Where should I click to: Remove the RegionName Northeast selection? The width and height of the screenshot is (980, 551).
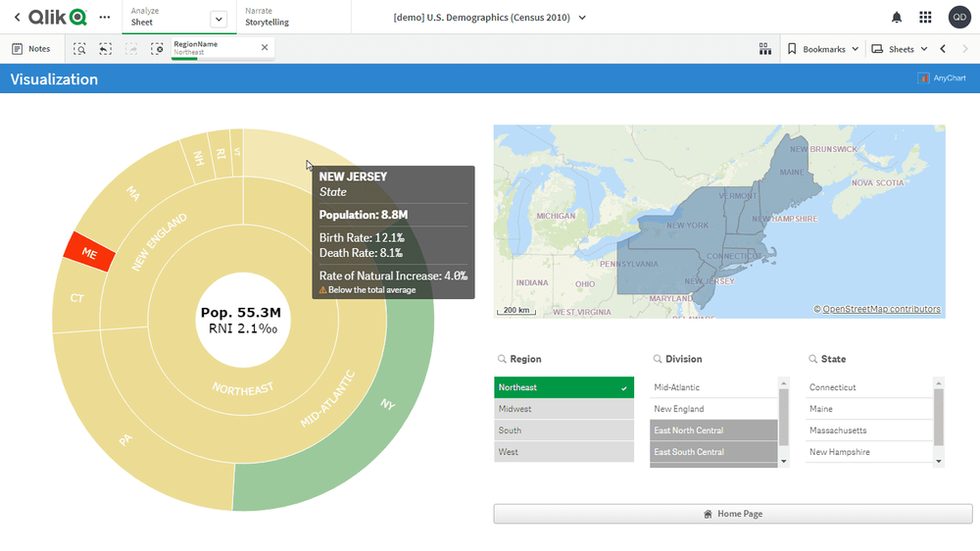coord(265,47)
